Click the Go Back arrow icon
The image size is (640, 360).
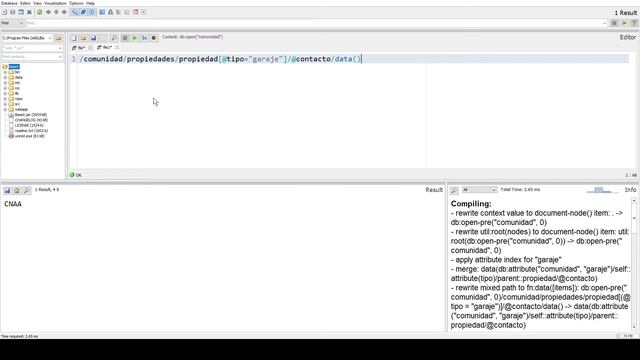point(48,12)
